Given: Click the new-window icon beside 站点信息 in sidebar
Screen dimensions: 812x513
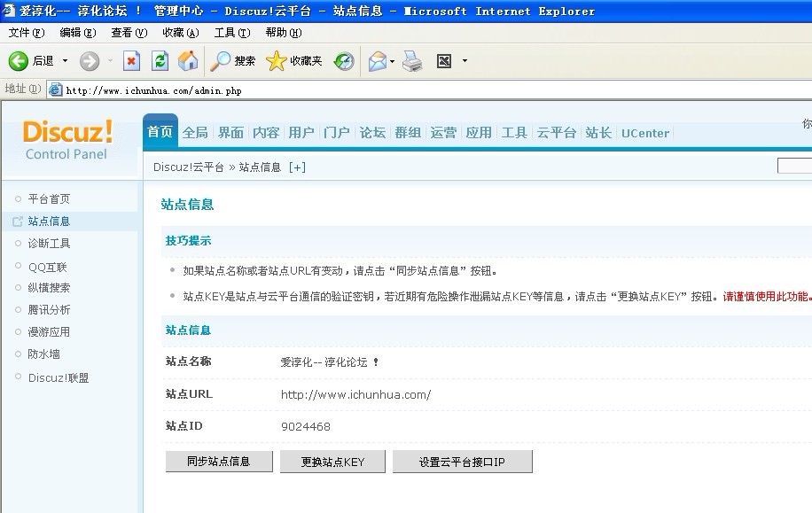Looking at the screenshot, I should [x=18, y=222].
